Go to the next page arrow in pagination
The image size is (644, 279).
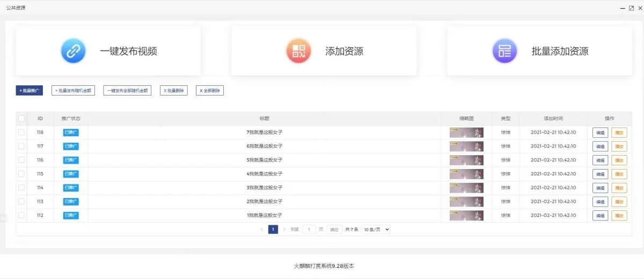284,229
